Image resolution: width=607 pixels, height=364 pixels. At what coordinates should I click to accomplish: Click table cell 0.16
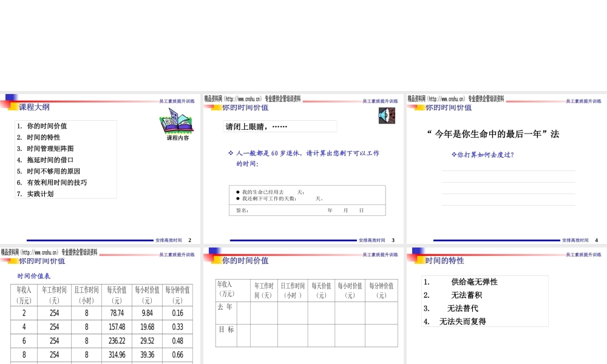[178, 313]
